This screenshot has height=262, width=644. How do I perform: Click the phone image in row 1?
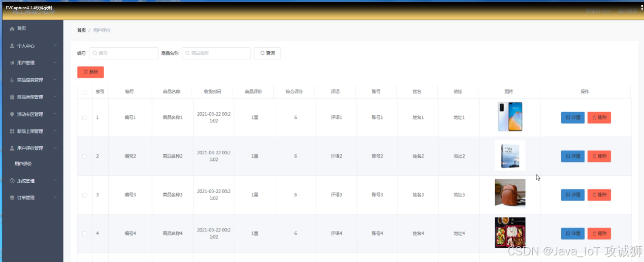point(510,117)
